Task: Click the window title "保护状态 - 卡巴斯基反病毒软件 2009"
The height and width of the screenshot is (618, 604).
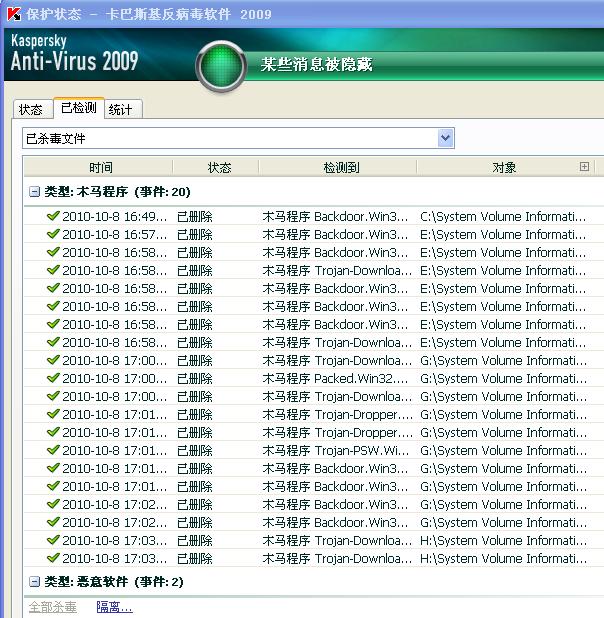Action: coord(149,14)
